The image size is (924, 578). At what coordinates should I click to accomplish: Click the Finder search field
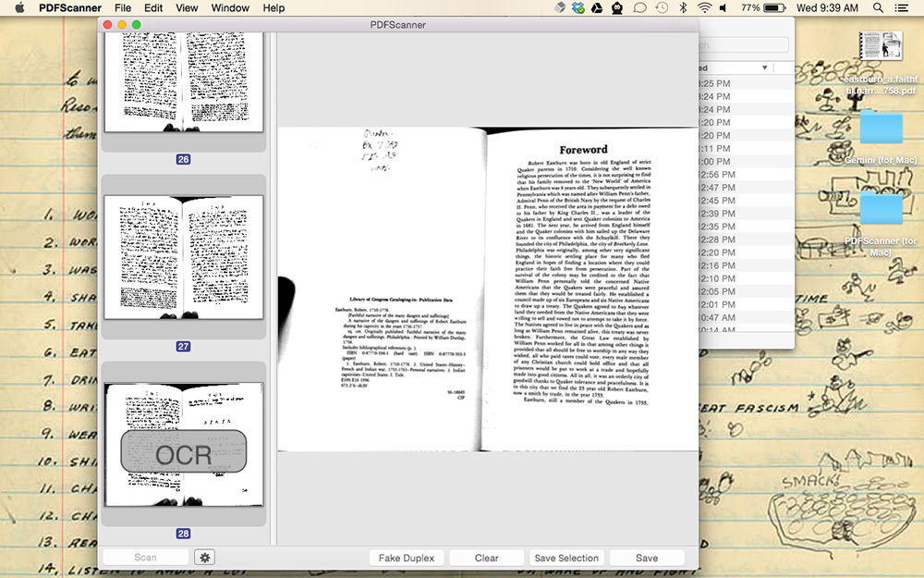pyautogui.click(x=744, y=45)
